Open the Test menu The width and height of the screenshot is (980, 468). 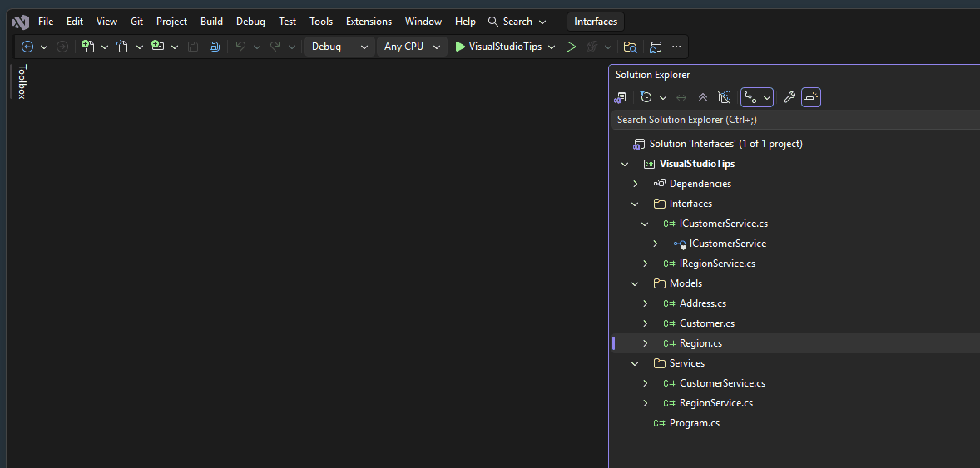[x=288, y=22]
